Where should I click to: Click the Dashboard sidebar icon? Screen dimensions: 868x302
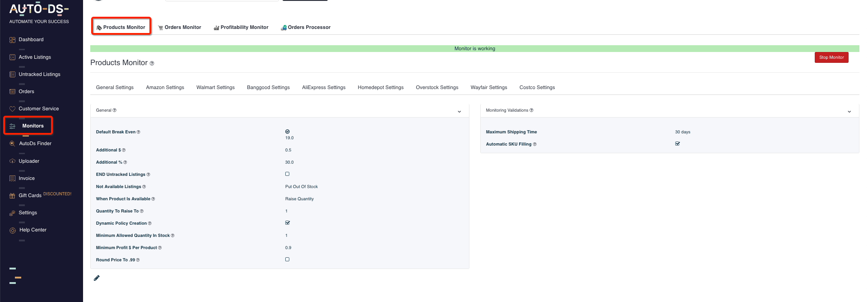(12, 40)
